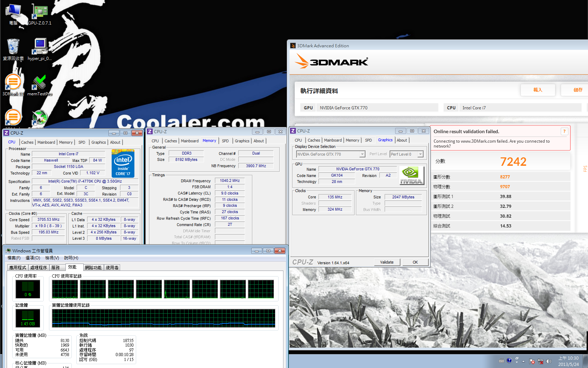Switch to Caches tab in left CPU-Z

27,142
